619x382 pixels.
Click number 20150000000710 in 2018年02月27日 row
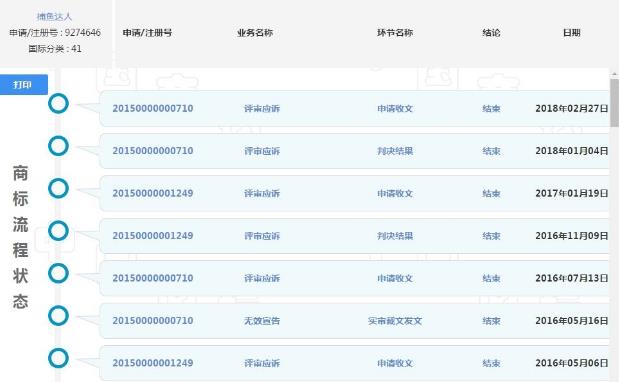pos(153,109)
